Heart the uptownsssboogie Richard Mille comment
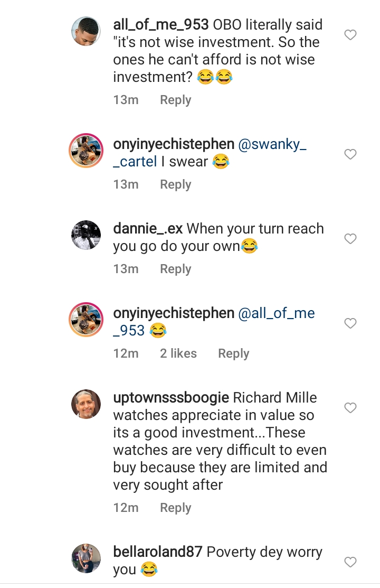Screen dimensions: 380x588 (350, 408)
